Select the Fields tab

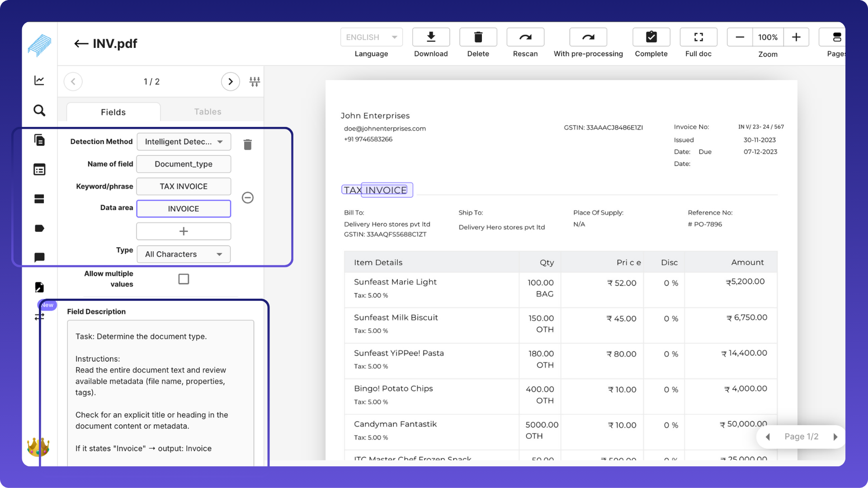(113, 112)
